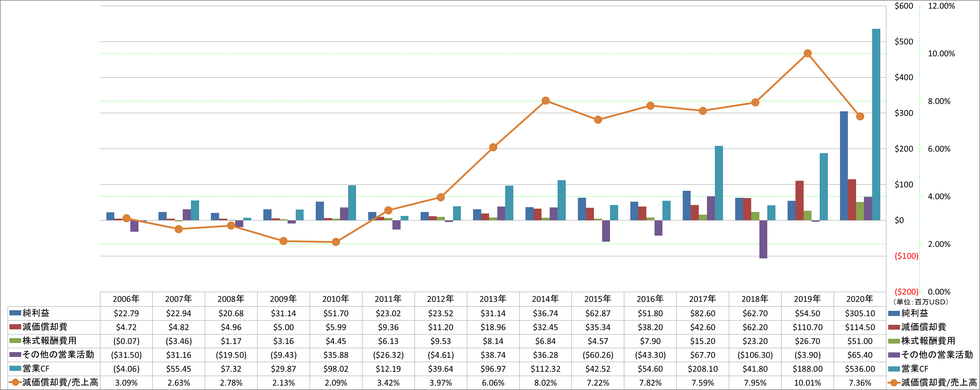Image resolution: width=980 pixels, height=390 pixels.
Task: Click the 8.02% ratio cell for 2014年
Action: click(x=545, y=382)
